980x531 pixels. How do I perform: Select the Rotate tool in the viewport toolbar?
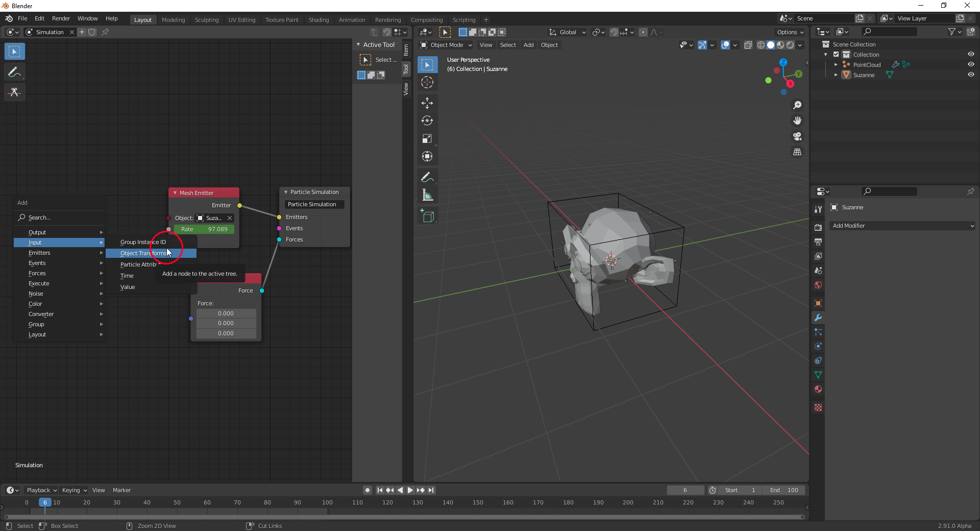(x=427, y=121)
